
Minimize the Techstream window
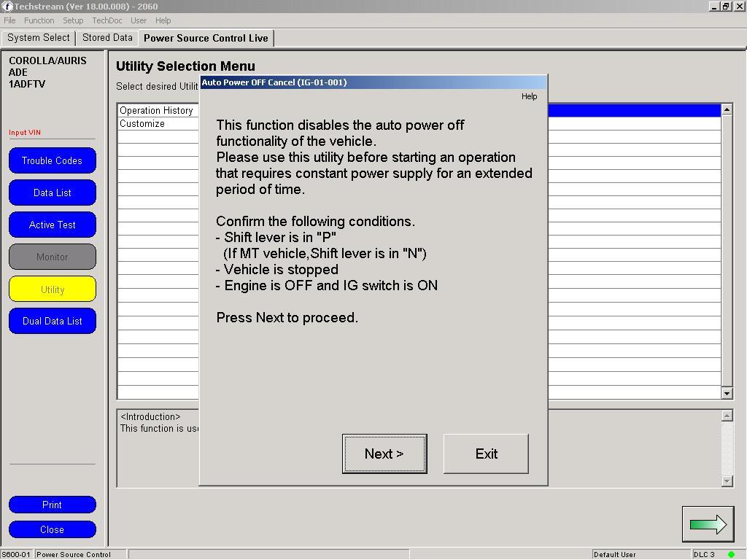(713, 6)
